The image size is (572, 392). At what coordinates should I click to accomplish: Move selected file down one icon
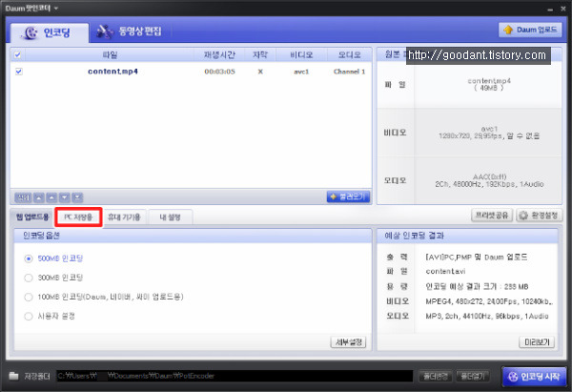pos(65,197)
